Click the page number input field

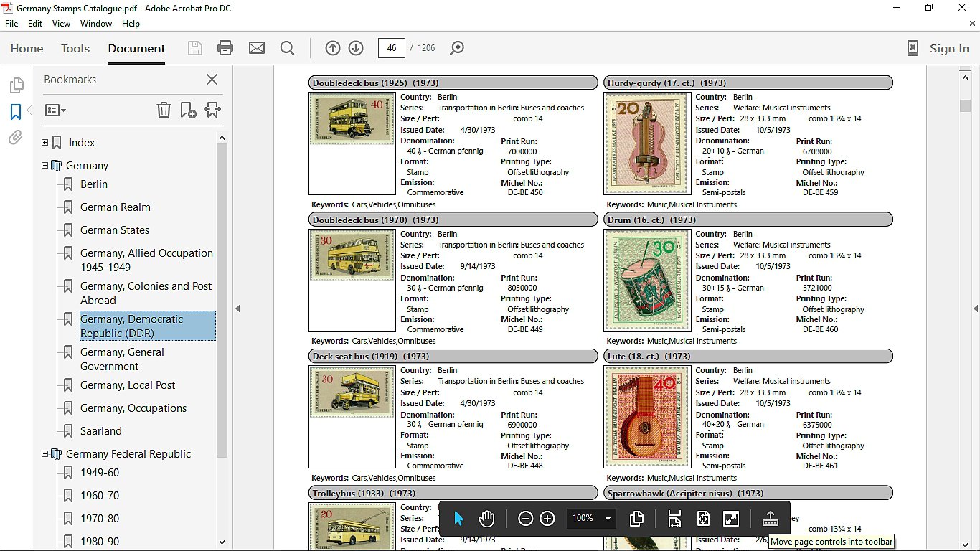tap(392, 48)
